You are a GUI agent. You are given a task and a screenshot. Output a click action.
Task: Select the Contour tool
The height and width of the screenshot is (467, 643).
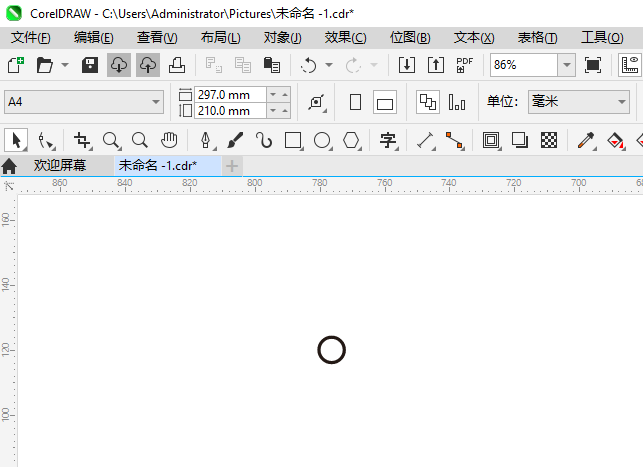491,140
